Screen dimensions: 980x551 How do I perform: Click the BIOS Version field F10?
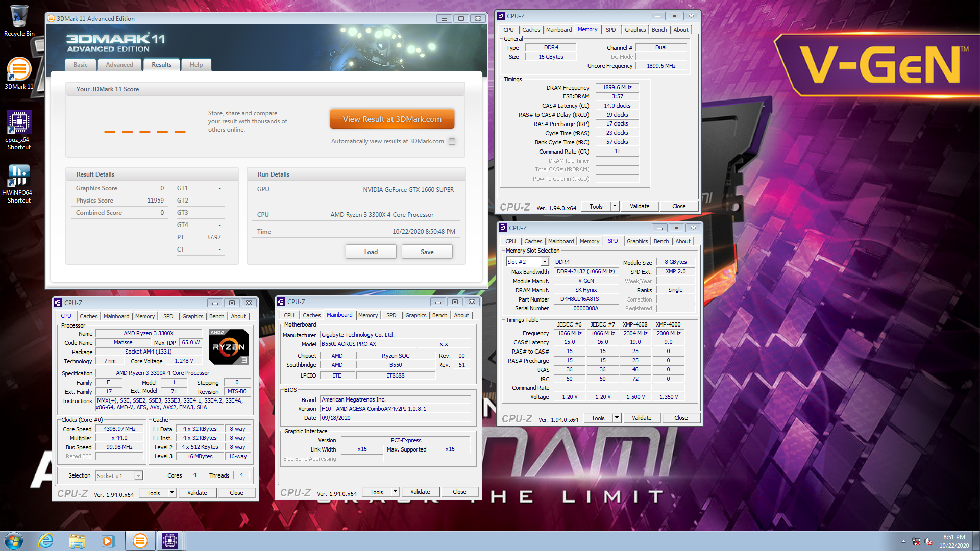point(396,409)
